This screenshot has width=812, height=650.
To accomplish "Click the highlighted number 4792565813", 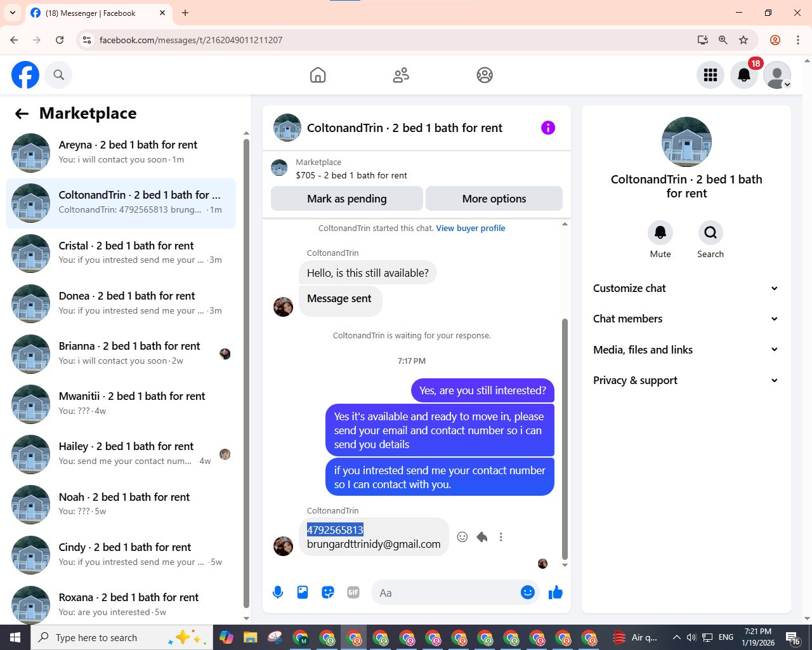I will point(335,530).
